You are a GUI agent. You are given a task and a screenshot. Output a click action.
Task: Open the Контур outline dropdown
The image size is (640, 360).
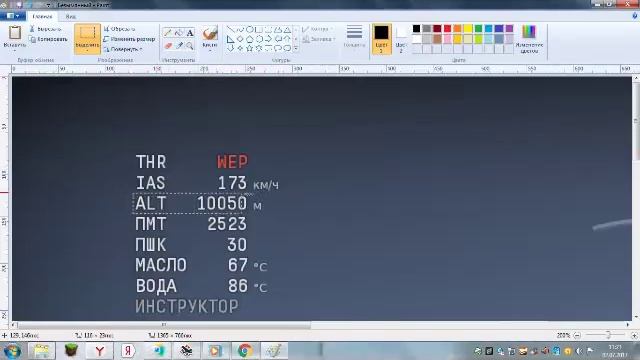point(317,29)
